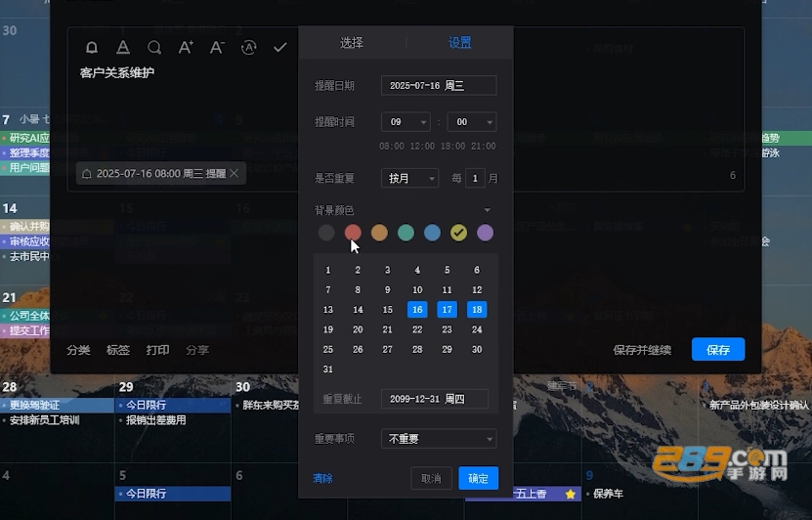Image resolution: width=812 pixels, height=520 pixels.
Task: Decrease font size with A- icon
Action: [217, 48]
